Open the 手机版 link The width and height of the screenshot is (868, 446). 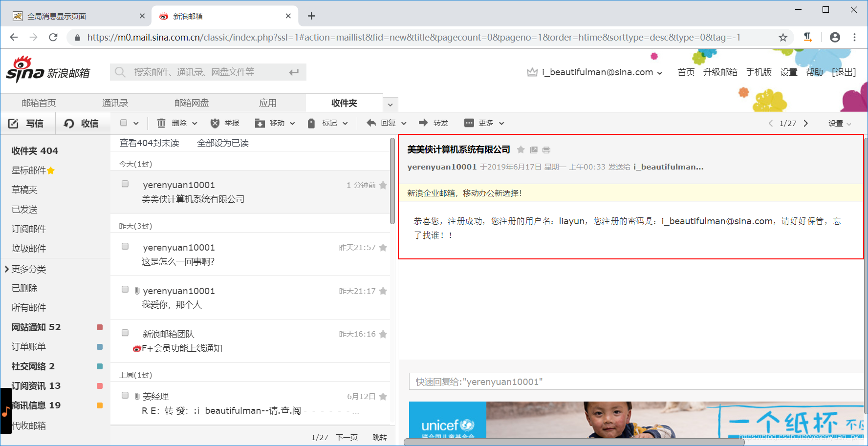click(x=759, y=72)
